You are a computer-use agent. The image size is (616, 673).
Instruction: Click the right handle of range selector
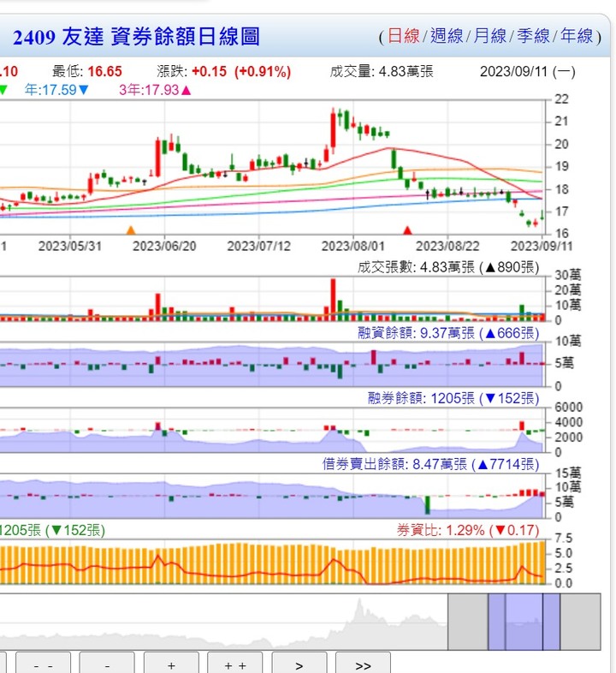click(551, 622)
